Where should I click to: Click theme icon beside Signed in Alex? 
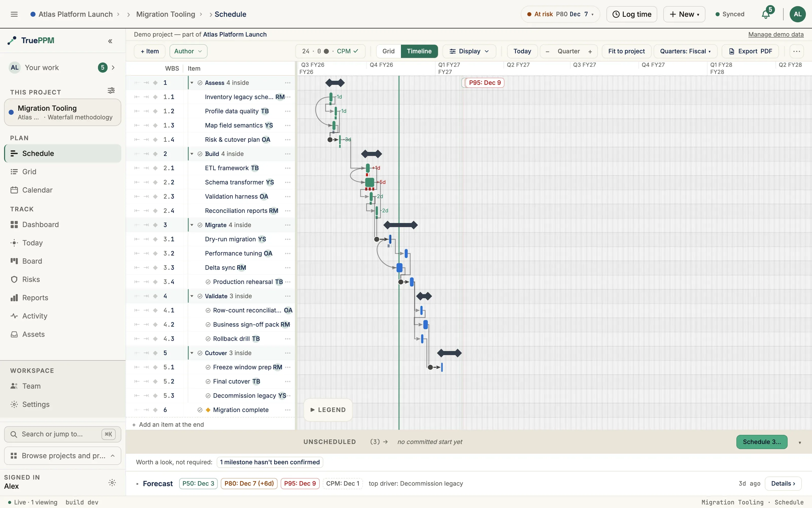point(112,482)
